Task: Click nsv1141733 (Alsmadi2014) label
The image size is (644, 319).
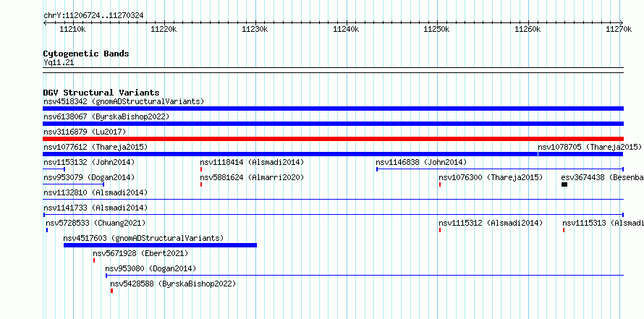Action: 96,208
